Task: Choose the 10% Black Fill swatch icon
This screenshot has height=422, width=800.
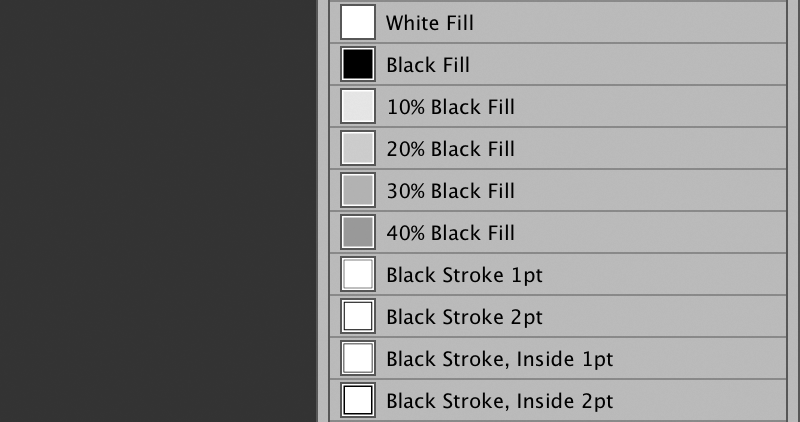Action: point(358,106)
